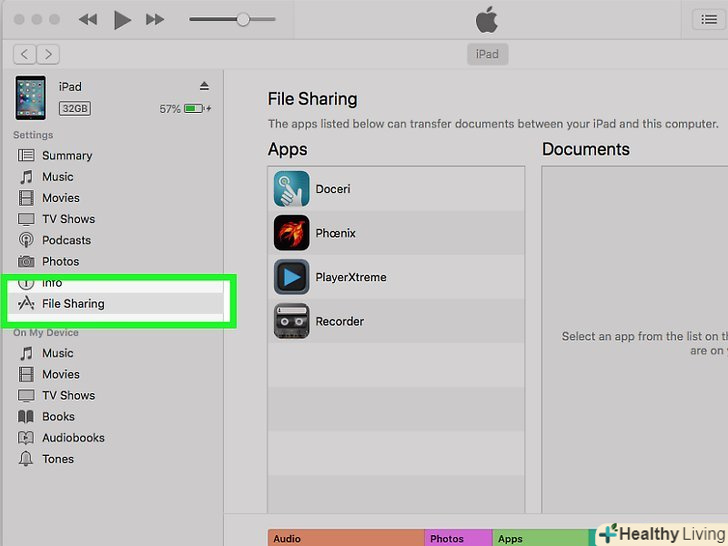Select the Recorder app row
728x546 pixels.
(396, 321)
